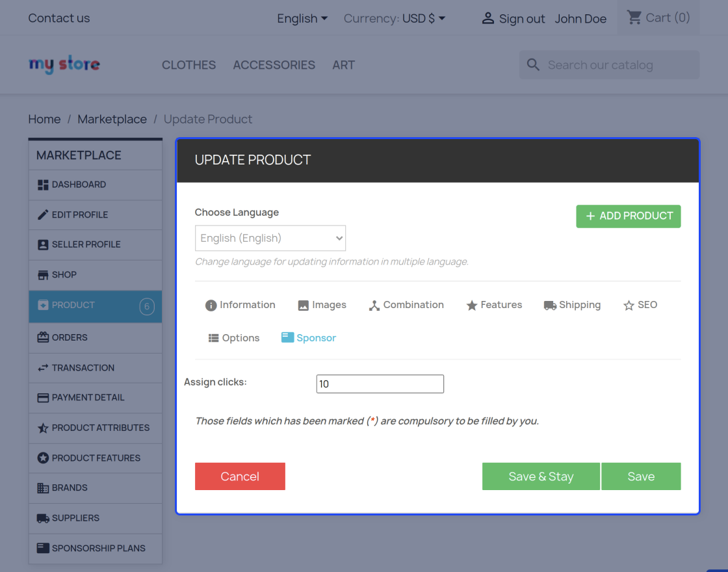Switch to the Features tab
Image resolution: width=728 pixels, height=572 pixels.
[494, 305]
